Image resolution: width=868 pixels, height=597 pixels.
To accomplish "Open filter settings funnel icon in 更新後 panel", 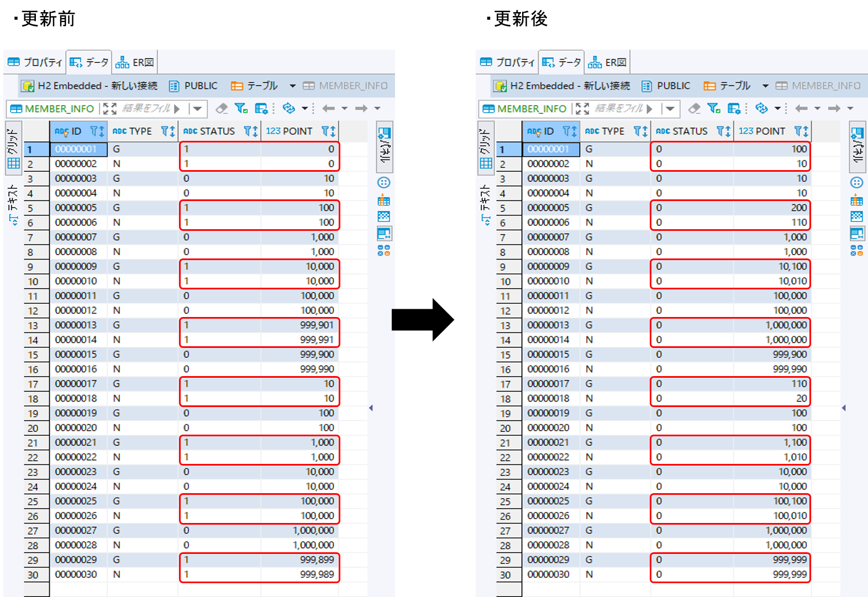I will pyautogui.click(x=714, y=108).
